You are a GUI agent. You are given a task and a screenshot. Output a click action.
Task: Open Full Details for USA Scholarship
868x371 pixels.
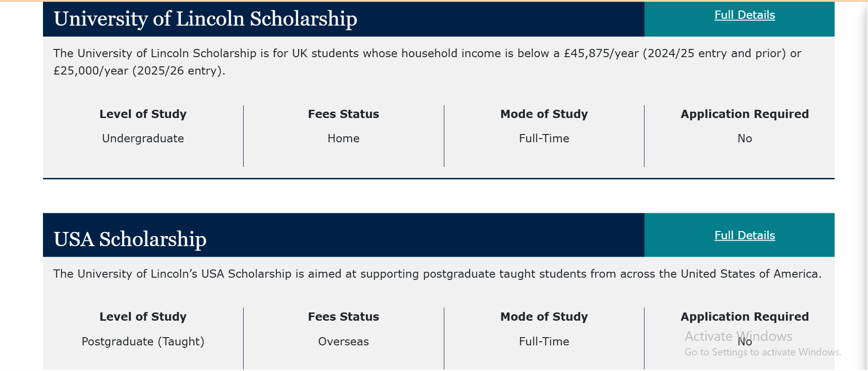744,235
